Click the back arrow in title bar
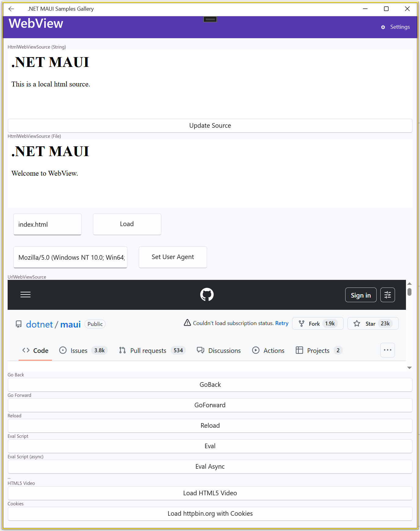Viewport: 420px width, 531px height. click(x=11, y=9)
